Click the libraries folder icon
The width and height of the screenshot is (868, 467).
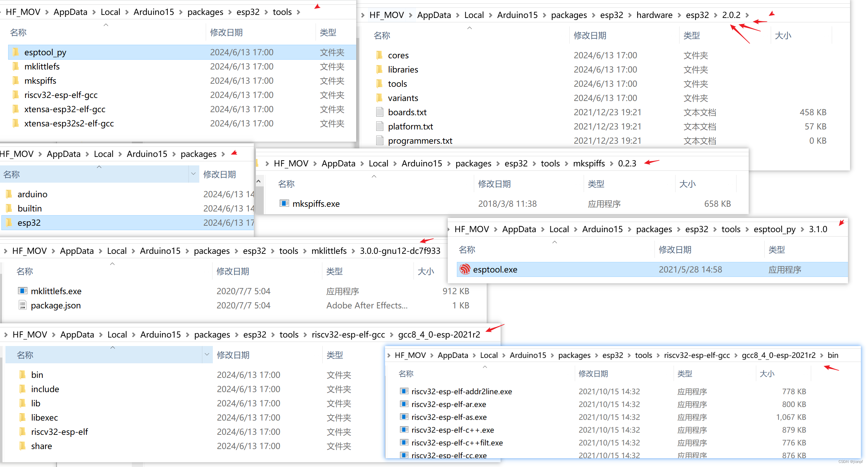[380, 69]
